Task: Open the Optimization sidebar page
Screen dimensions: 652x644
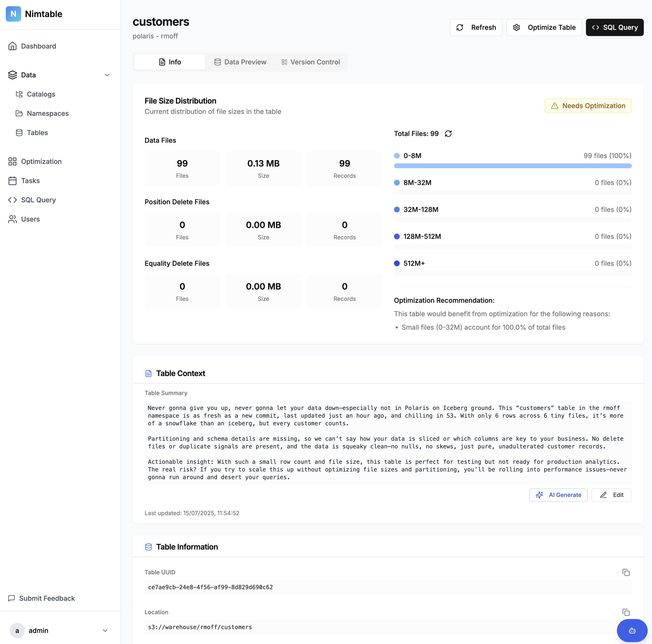Action: pos(41,161)
